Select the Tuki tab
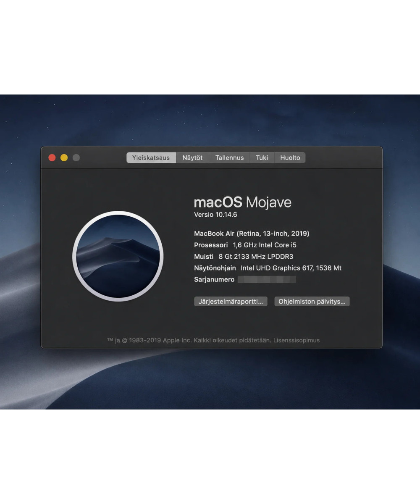 click(262, 158)
